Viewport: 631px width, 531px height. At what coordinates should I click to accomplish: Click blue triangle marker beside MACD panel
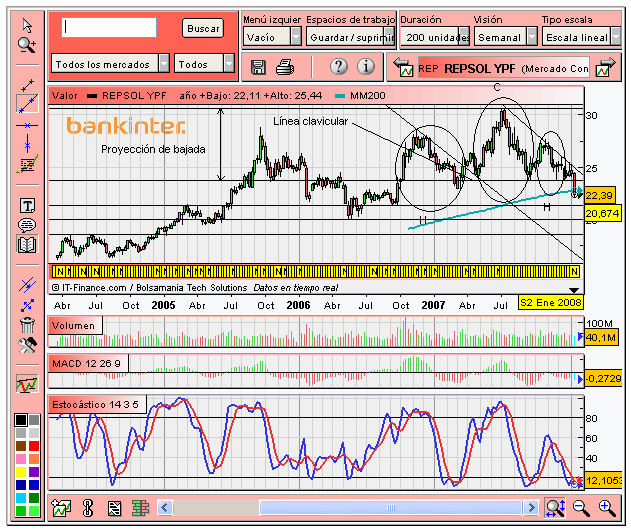tap(580, 379)
